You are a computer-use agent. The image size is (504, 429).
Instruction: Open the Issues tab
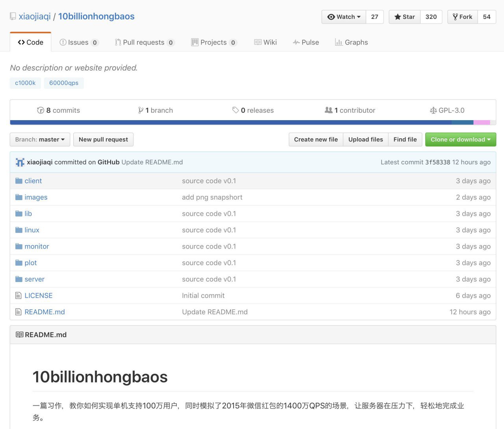pyautogui.click(x=79, y=42)
